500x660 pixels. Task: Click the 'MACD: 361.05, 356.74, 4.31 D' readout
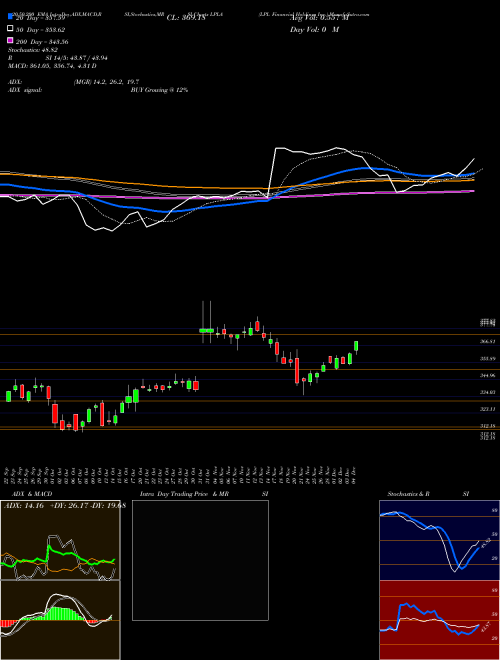pyautogui.click(x=52, y=66)
